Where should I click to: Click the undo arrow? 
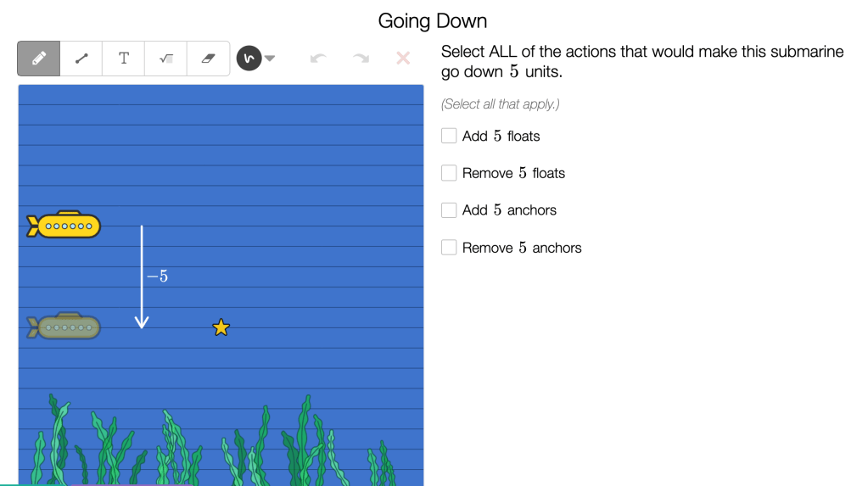pos(318,59)
